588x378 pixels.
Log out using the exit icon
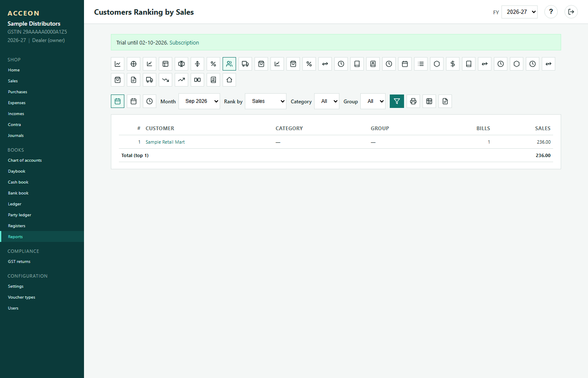click(571, 12)
